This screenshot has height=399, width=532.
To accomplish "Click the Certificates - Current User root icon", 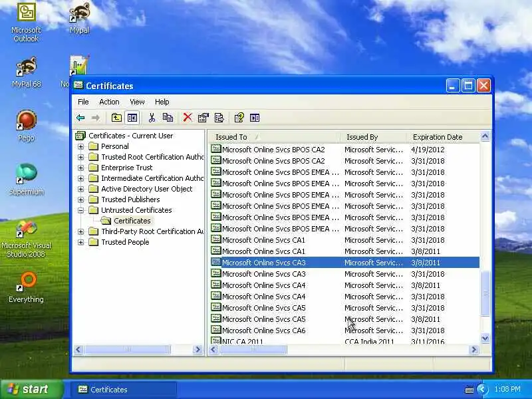I will coord(80,136).
